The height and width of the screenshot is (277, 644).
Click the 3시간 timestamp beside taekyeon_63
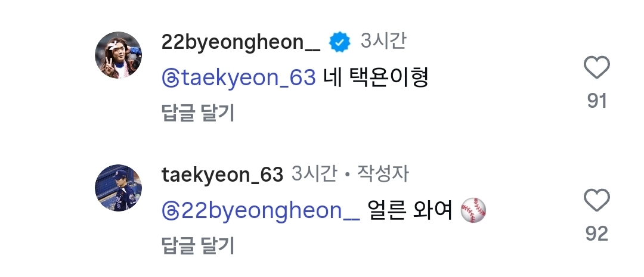point(314,174)
